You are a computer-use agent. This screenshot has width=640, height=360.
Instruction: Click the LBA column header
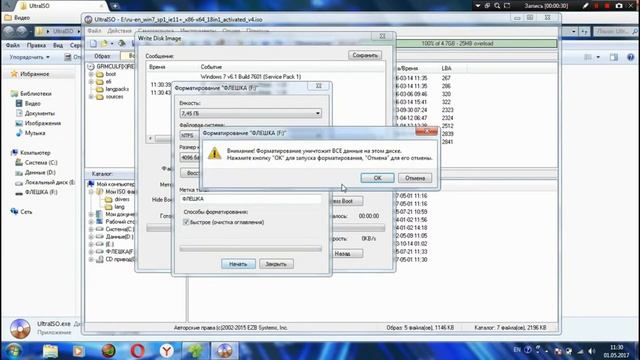pos(446,68)
